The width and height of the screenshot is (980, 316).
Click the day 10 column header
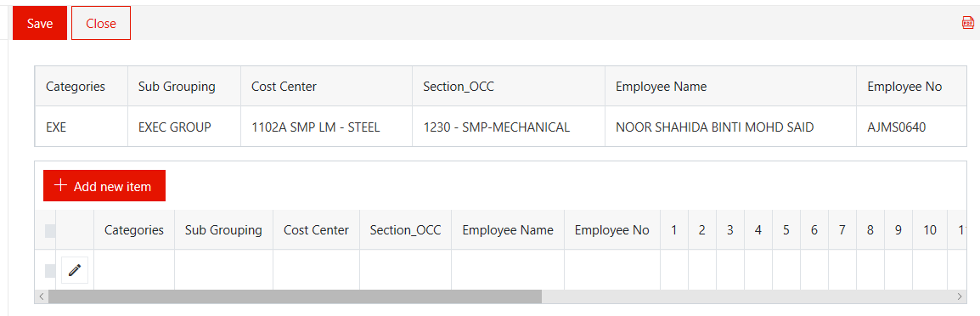[930, 229]
